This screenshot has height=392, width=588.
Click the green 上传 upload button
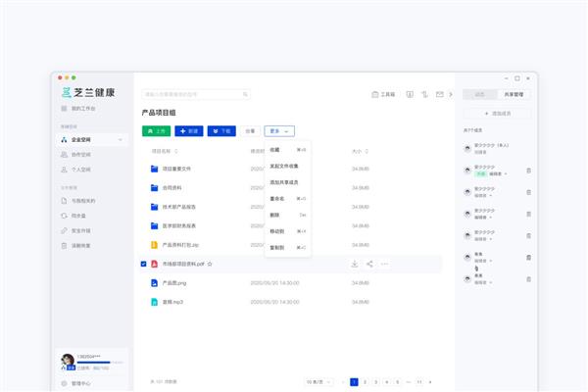tap(156, 130)
